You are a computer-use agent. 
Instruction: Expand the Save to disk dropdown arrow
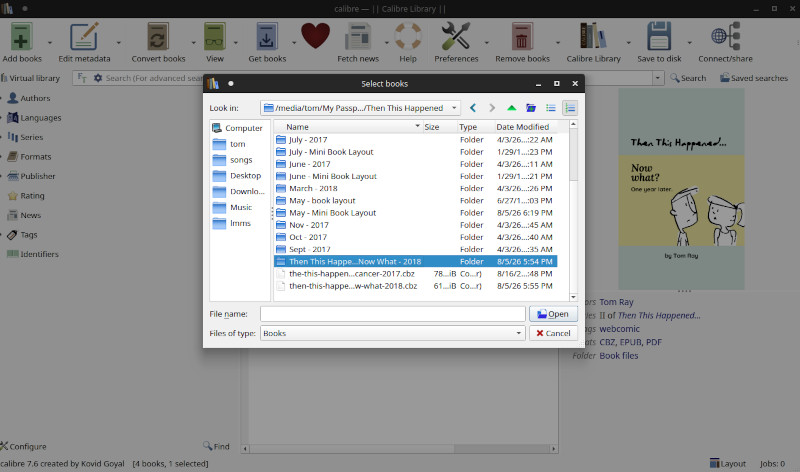689,42
